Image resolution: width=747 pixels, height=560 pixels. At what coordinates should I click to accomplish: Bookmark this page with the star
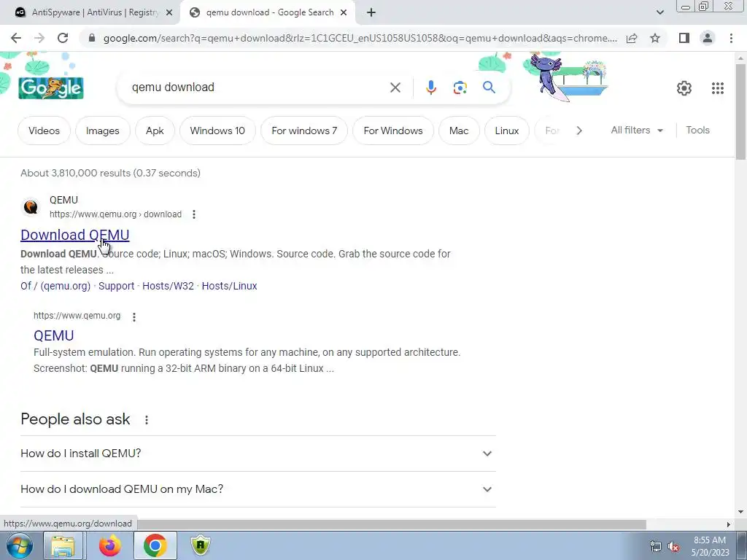655,38
